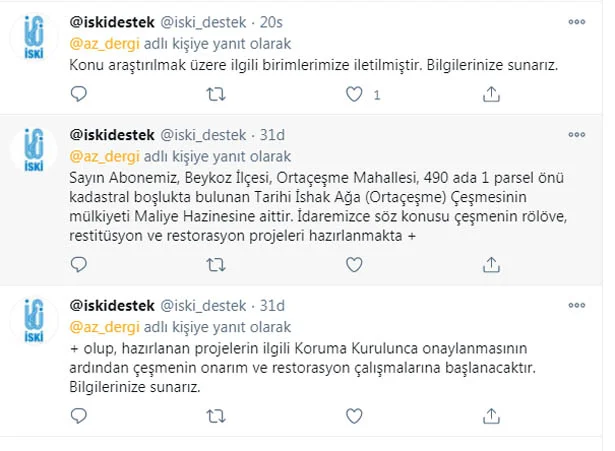Share the third tweet about Koruma Kurulu
The width and height of the screenshot is (615, 451).
pyautogui.click(x=490, y=416)
